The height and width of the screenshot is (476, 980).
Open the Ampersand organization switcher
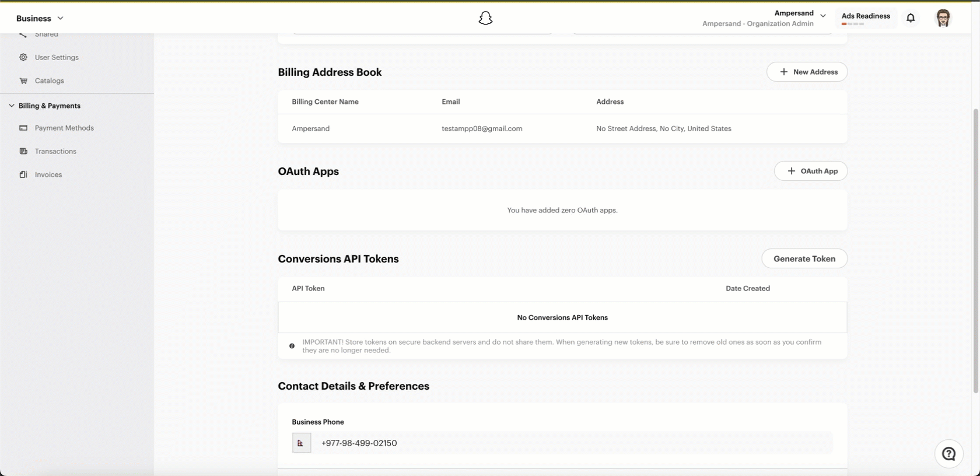(x=764, y=18)
